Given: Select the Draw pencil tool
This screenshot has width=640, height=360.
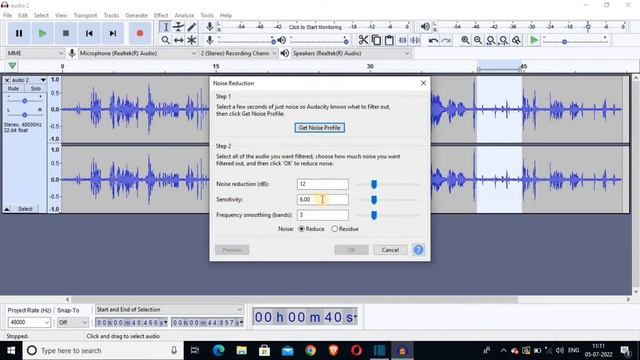Looking at the screenshot, I should 191,27.
